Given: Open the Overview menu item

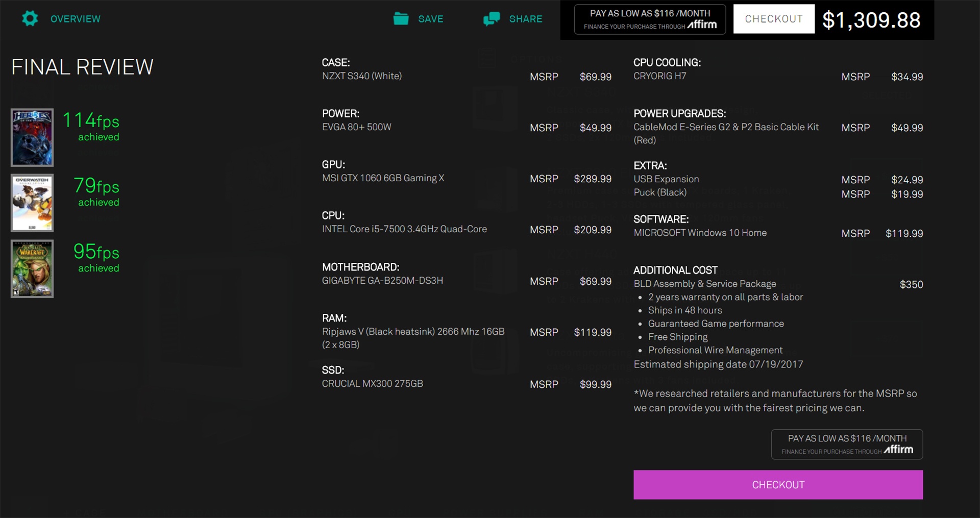Looking at the screenshot, I should point(75,19).
